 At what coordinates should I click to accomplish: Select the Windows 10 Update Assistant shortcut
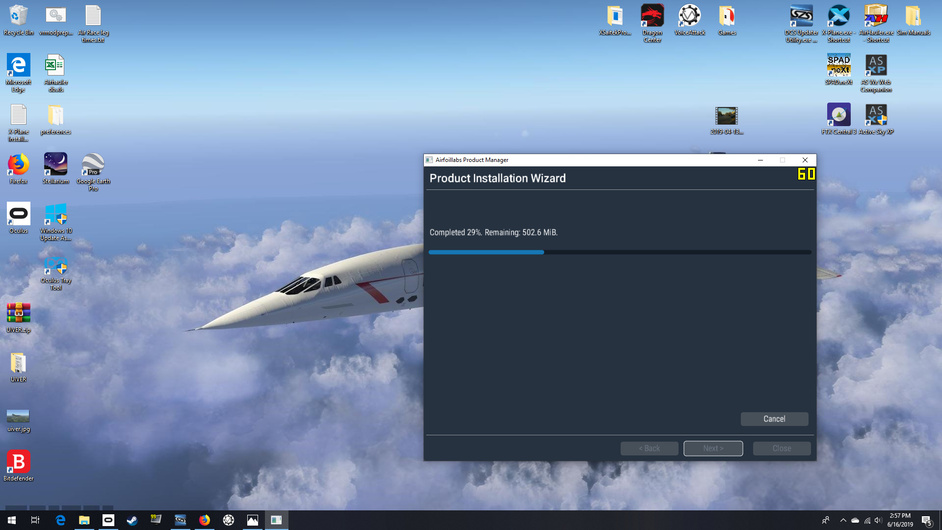click(56, 222)
